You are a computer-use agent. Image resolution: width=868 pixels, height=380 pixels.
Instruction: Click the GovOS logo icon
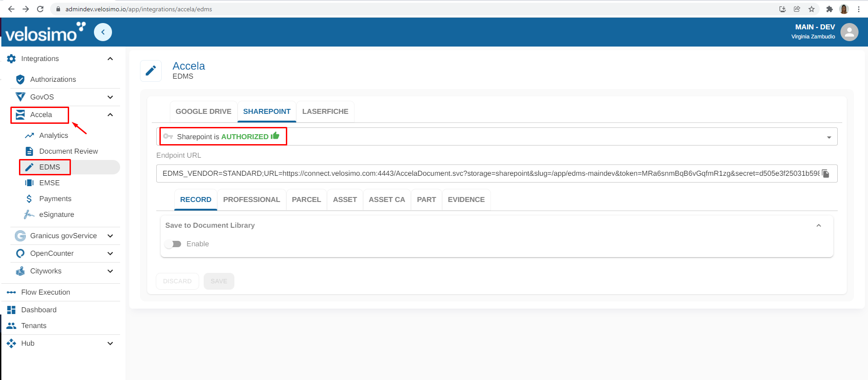[x=20, y=97]
